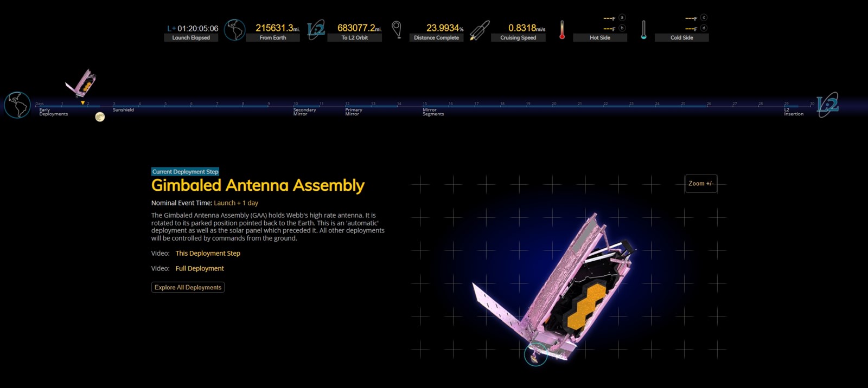Screen dimensions: 868x388
Task: Select Secondary Mirror timeline milestone
Action: (304, 112)
